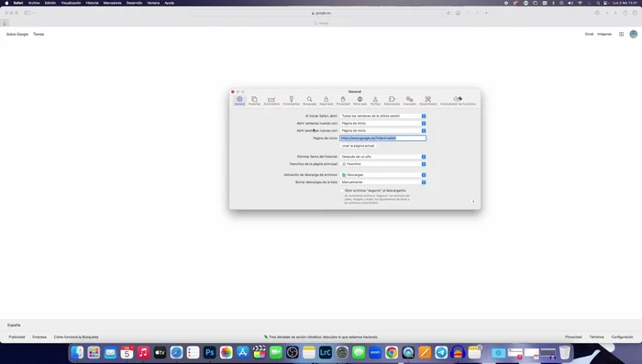Open 'Cómo funciona la Búsqueda' link

click(x=76, y=337)
